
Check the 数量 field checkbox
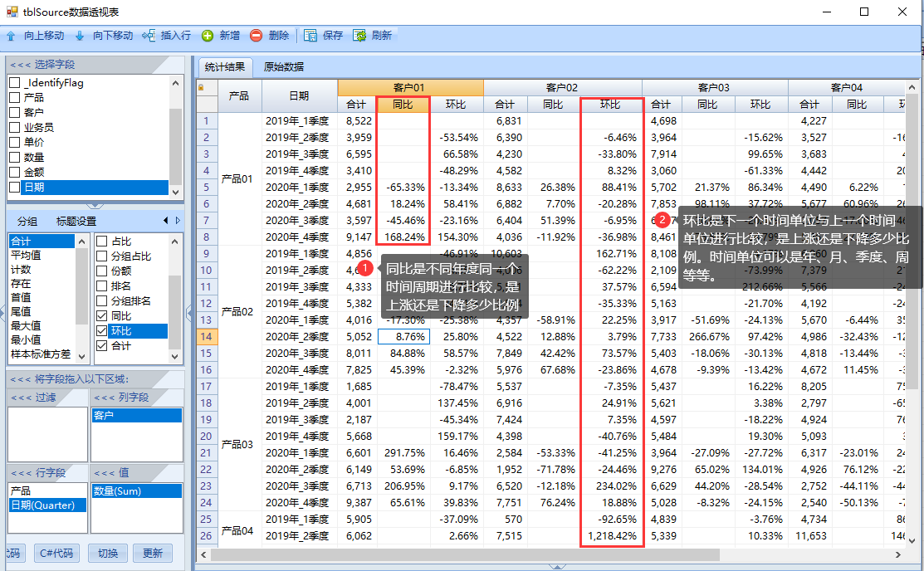(x=15, y=158)
